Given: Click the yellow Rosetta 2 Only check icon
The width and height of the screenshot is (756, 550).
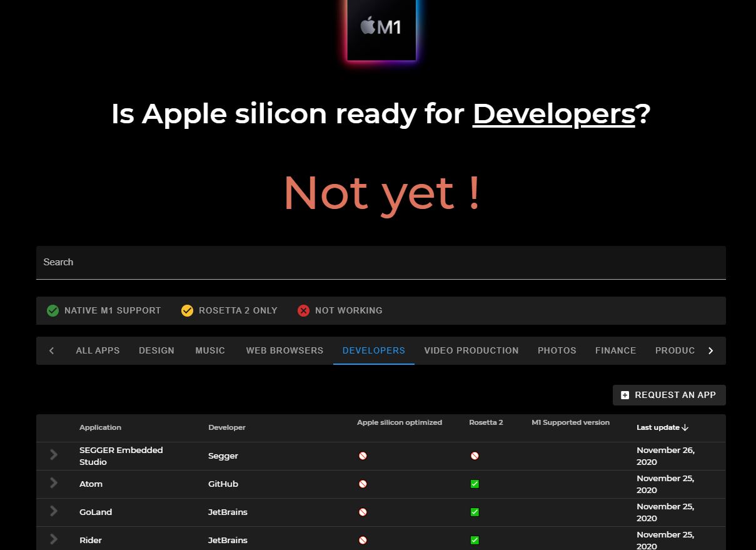Looking at the screenshot, I should pos(187,310).
